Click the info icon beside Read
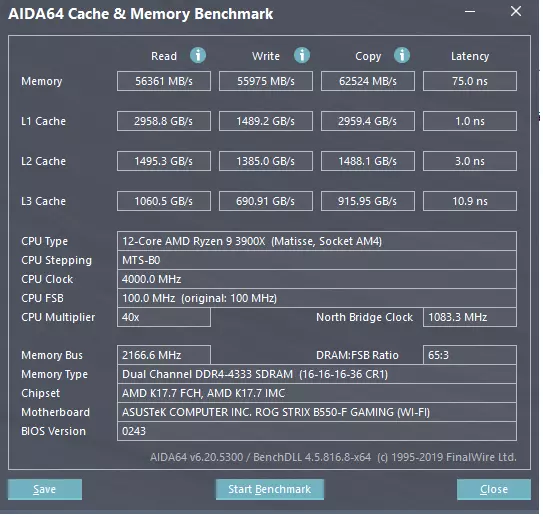 point(198,55)
